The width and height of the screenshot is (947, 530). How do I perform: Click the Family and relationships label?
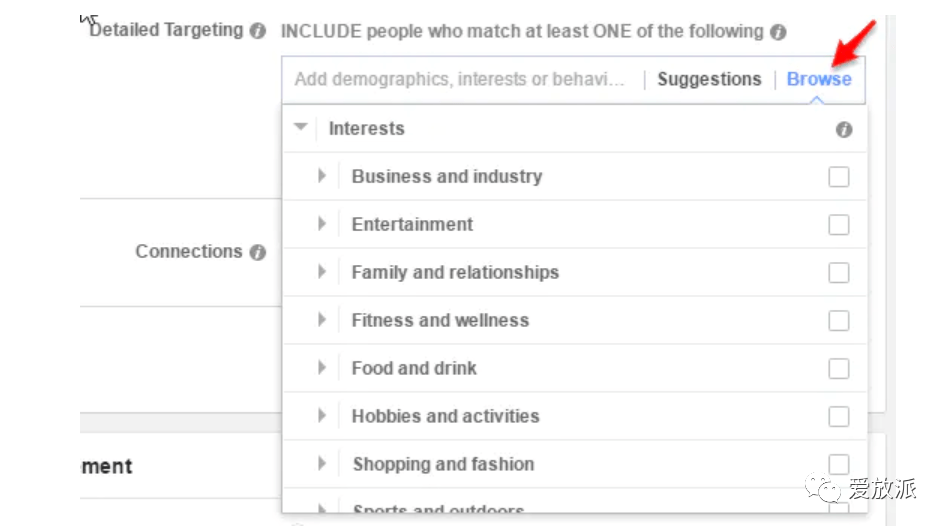(455, 272)
